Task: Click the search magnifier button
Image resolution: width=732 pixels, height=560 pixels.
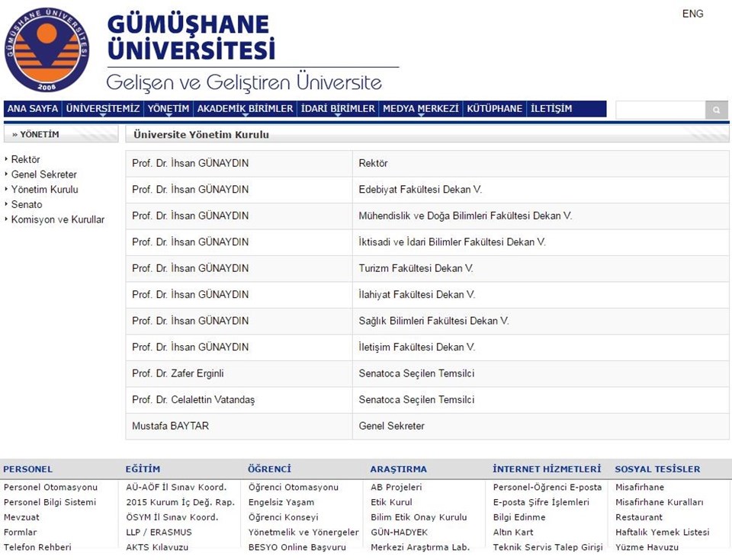Action: (716, 110)
